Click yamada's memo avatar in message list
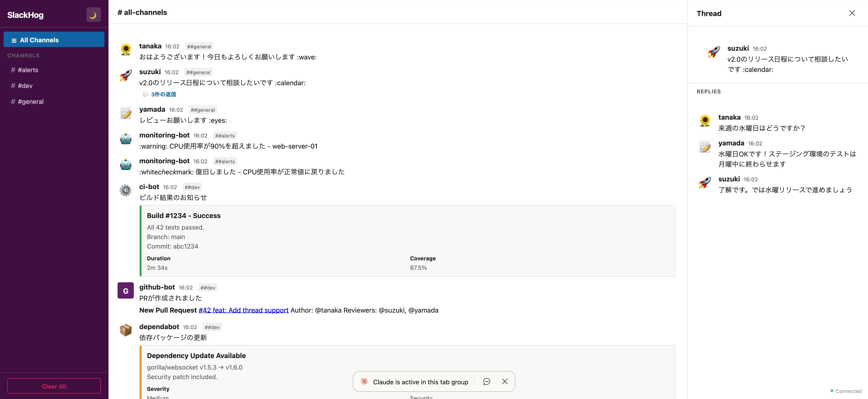The image size is (868, 399). (x=126, y=113)
